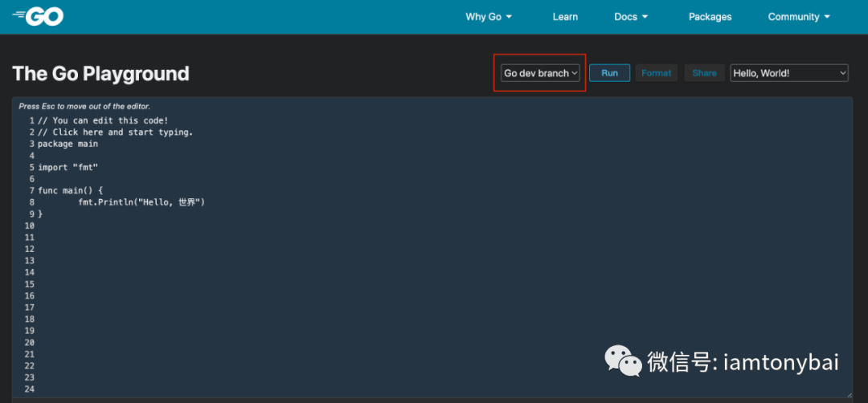Screen dimensions: 868x403
Task: Go to the Learn page
Action: (565, 17)
